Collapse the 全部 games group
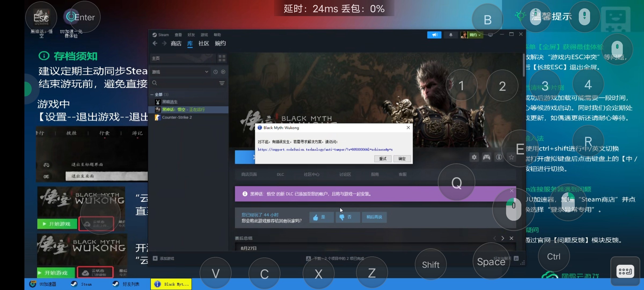The width and height of the screenshot is (644, 290). pos(152,95)
